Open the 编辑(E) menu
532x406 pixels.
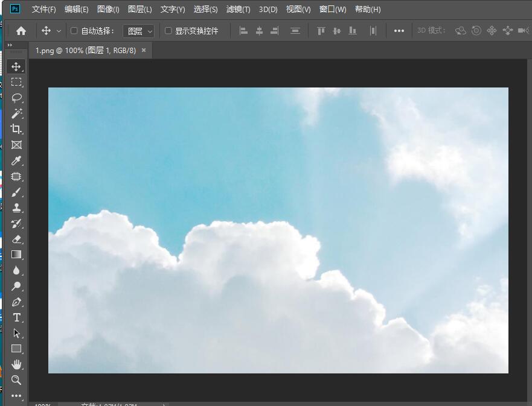pos(76,10)
